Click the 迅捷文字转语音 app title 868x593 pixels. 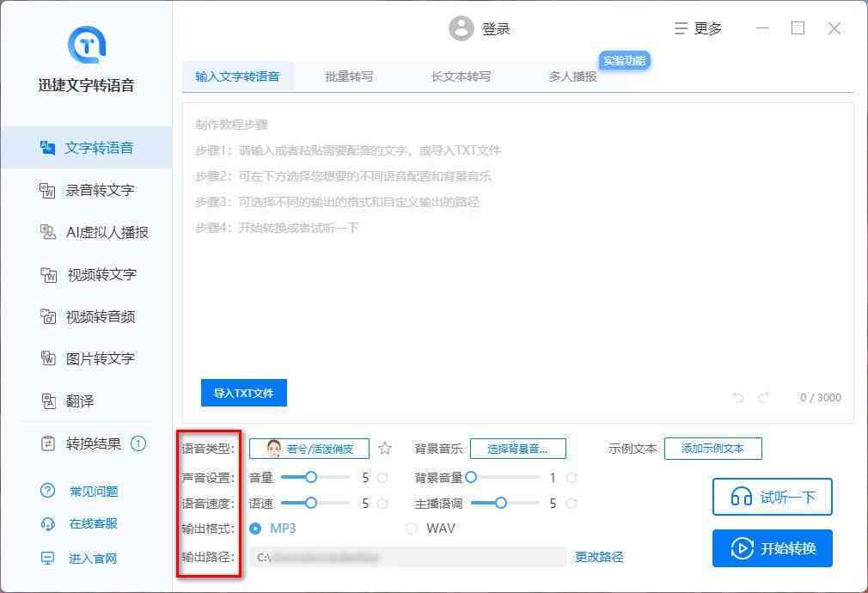[x=86, y=85]
